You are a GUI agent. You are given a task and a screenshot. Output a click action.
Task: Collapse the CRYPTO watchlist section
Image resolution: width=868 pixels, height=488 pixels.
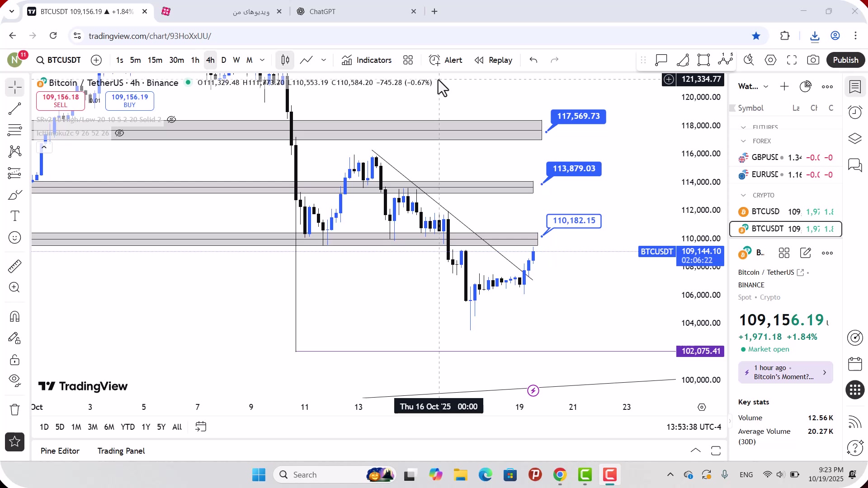(x=743, y=196)
